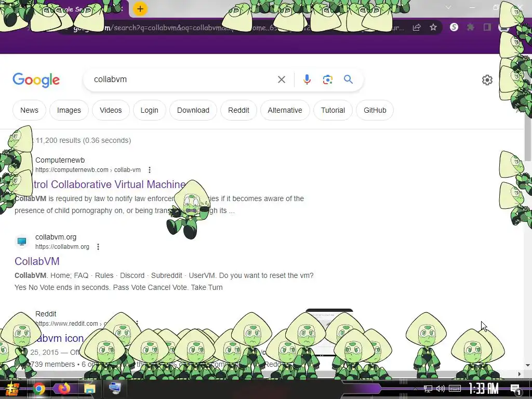
Task: Go to Google homepage via logo
Action: (36, 80)
